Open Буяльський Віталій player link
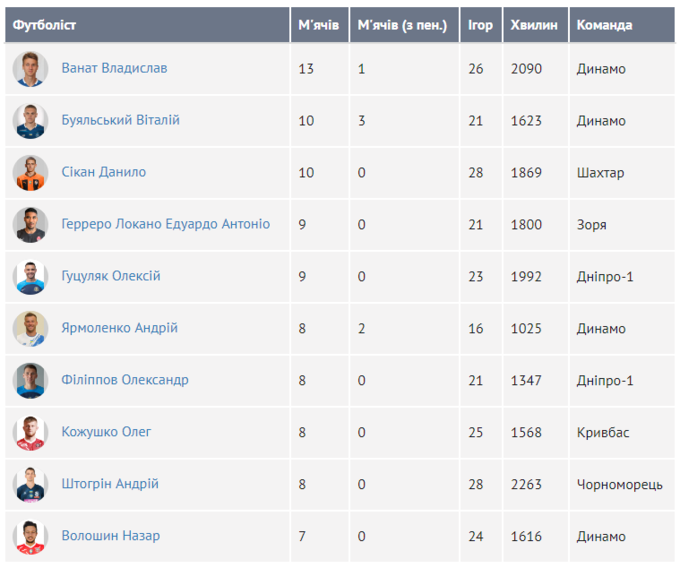The width and height of the screenshot is (680, 568). [x=120, y=120]
